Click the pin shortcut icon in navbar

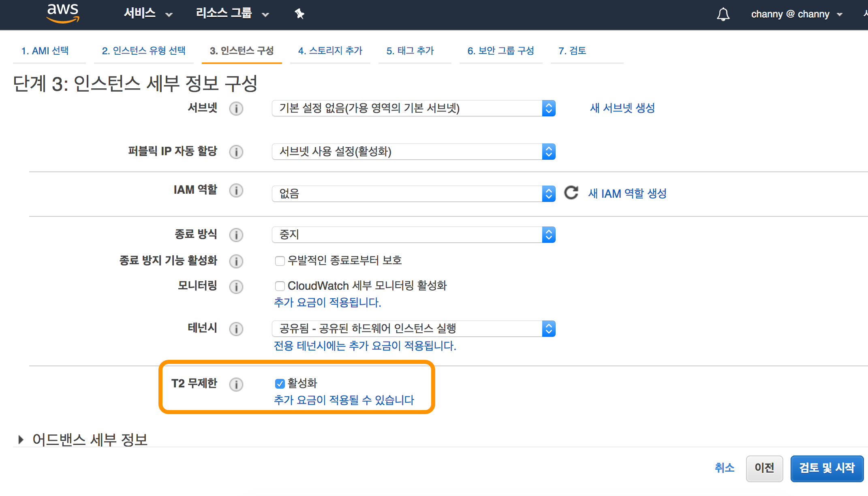pyautogui.click(x=299, y=14)
